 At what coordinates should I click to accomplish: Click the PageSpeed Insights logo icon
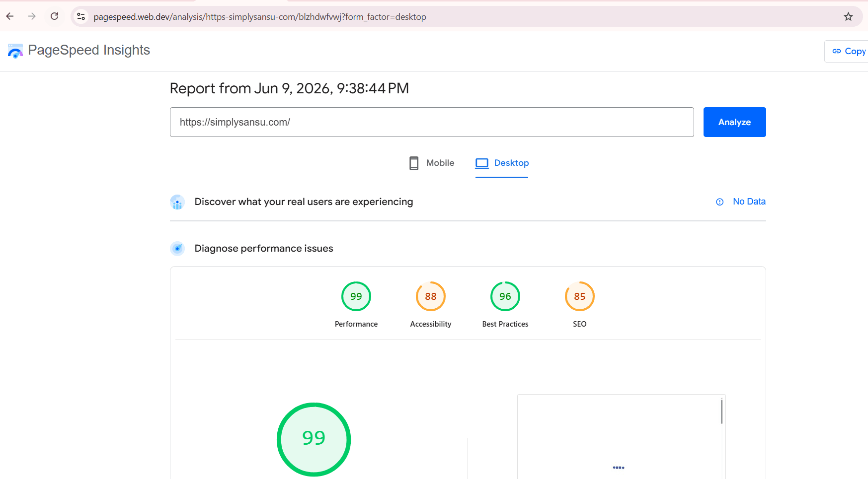click(x=15, y=51)
